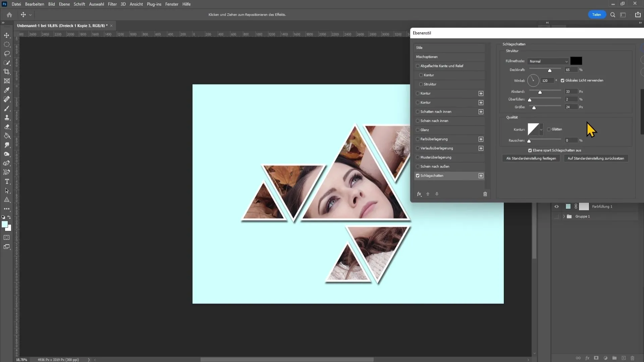
Task: Open Filter menu in menu bar
Action: pos(112,4)
